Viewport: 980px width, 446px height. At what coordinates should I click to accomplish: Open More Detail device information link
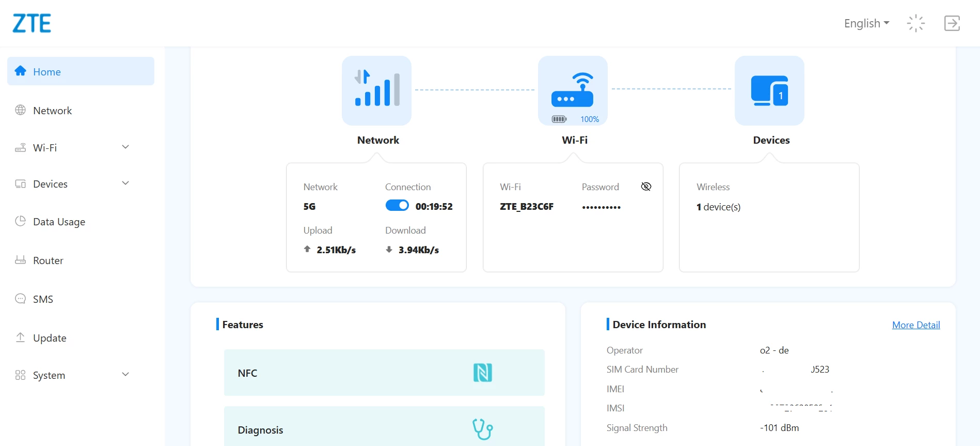[x=916, y=325]
